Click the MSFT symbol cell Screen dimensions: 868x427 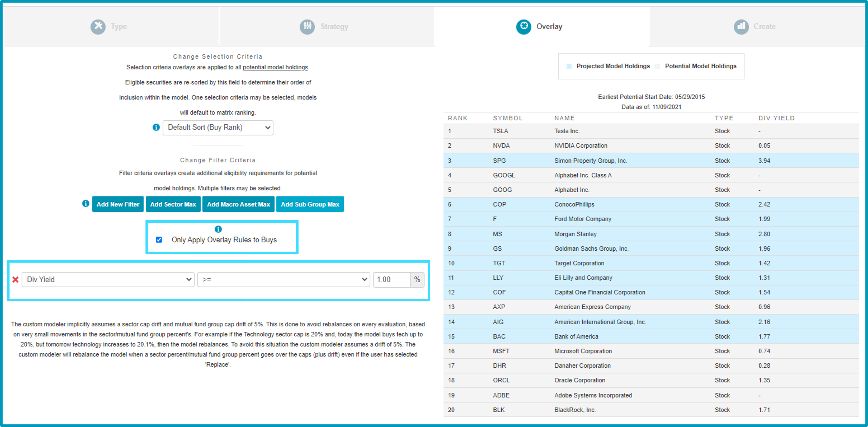(501, 351)
